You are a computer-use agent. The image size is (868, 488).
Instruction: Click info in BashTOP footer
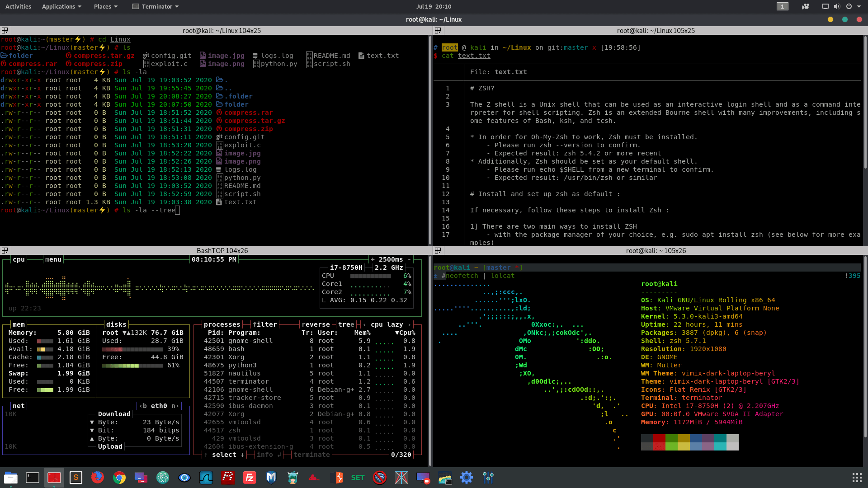pyautogui.click(x=266, y=455)
